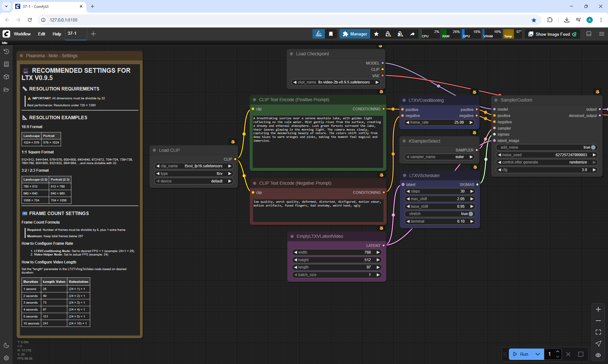This screenshot has height=364, width=608.
Task: Open the node library sidebar icon
Action: point(6,64)
